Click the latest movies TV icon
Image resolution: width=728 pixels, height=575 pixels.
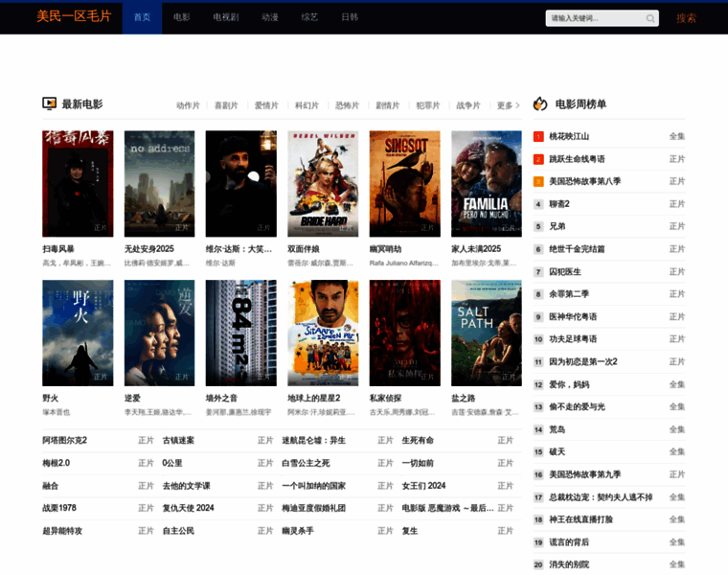tap(50, 104)
